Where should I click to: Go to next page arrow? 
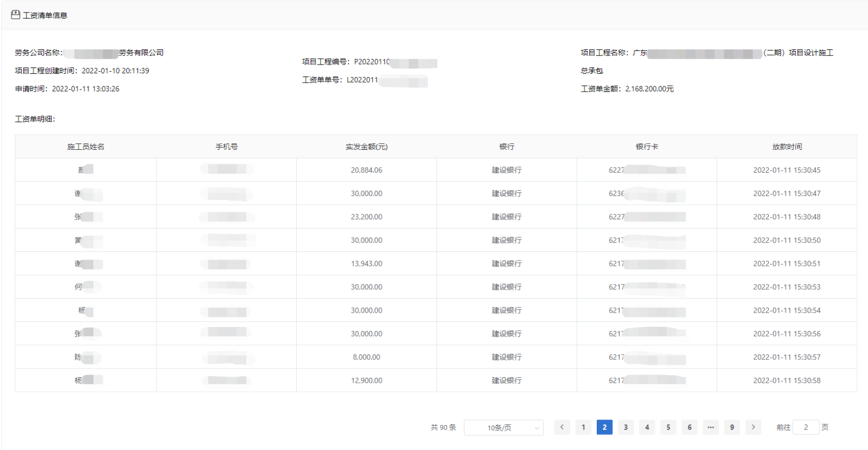tap(753, 427)
